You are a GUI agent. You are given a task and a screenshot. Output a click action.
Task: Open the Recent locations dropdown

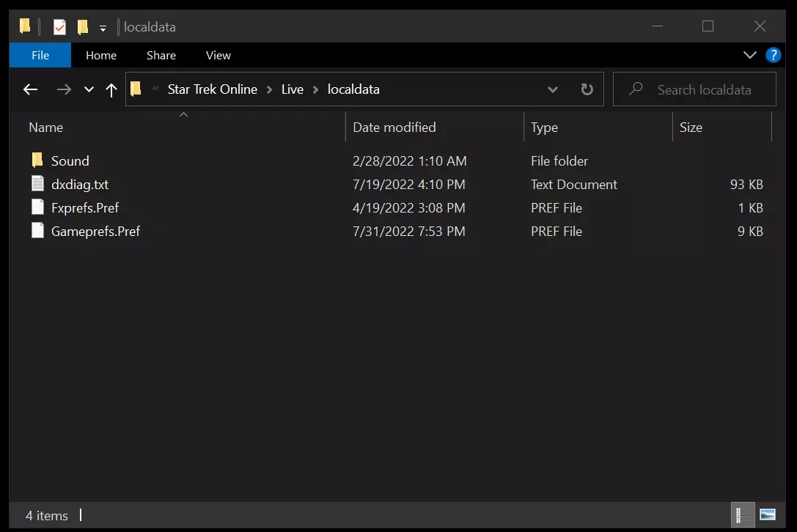[x=89, y=89]
